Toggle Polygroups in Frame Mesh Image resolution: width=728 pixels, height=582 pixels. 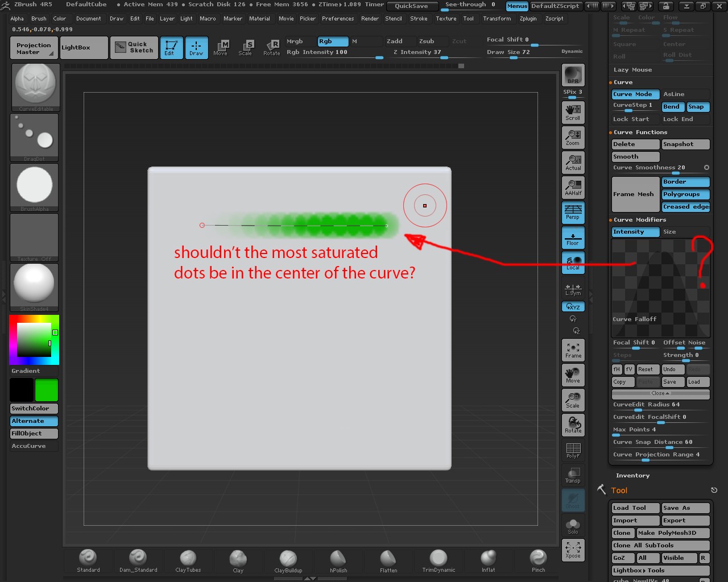tap(685, 194)
